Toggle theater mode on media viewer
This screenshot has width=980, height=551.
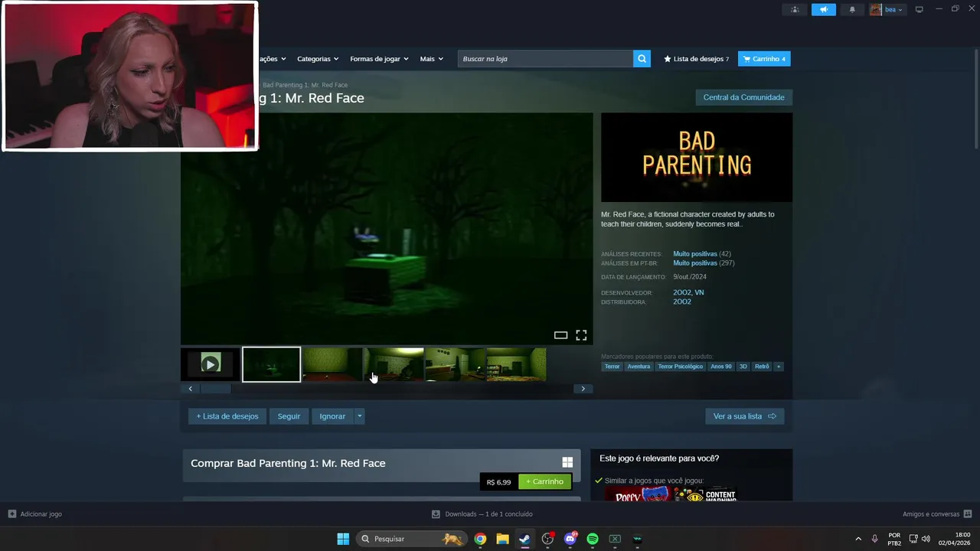[560, 335]
